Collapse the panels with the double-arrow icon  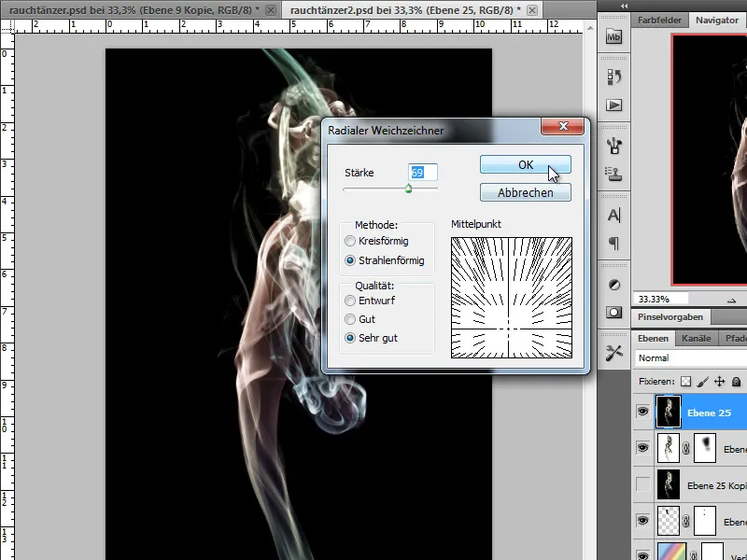tap(624, 6)
